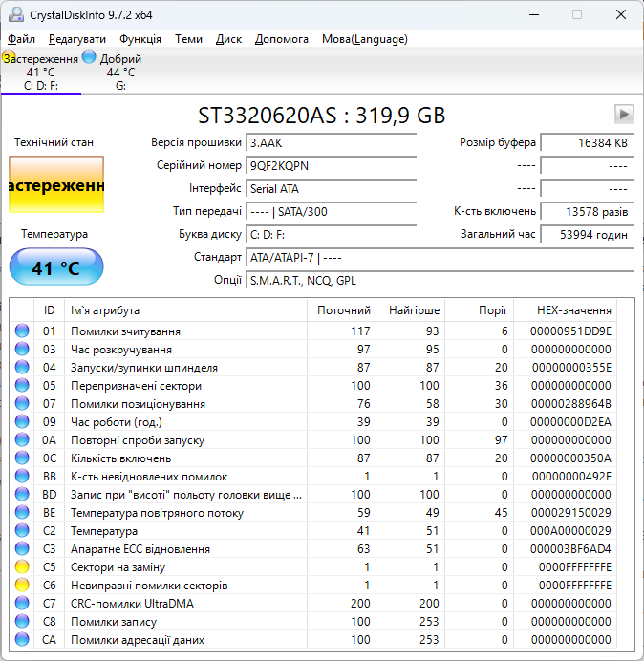Click status icon for attribute 0A row
This screenshot has height=661, width=644.
point(22,439)
